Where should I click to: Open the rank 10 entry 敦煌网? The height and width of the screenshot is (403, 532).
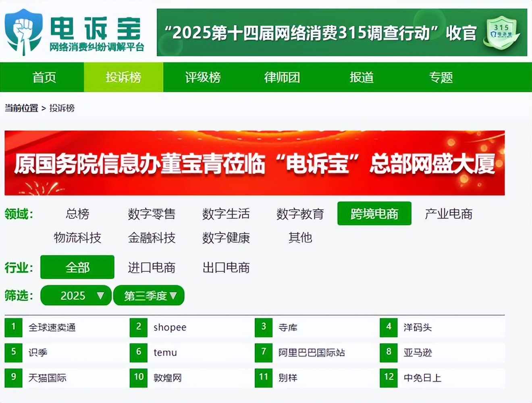click(x=167, y=378)
